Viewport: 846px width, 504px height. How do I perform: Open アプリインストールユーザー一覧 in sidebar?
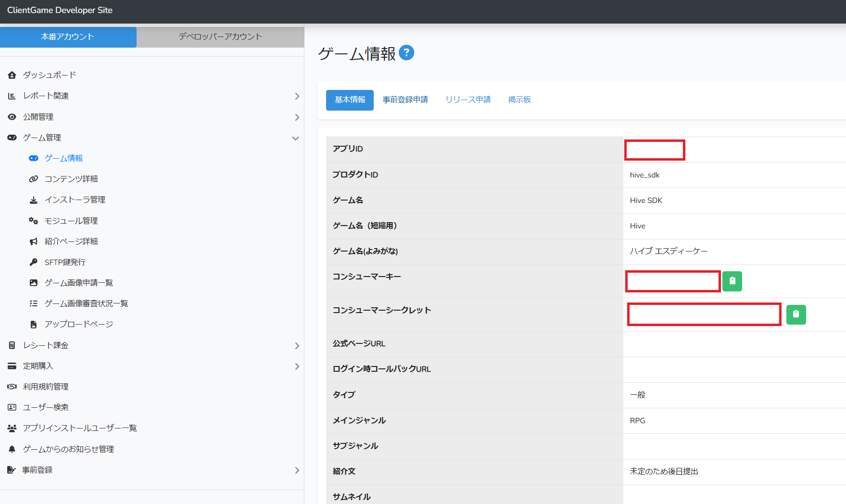pos(80,428)
